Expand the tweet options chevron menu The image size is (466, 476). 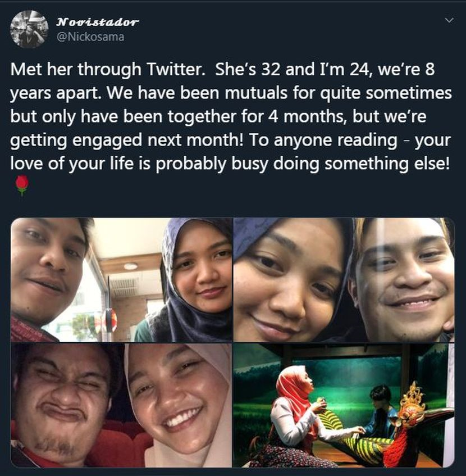[x=449, y=20]
